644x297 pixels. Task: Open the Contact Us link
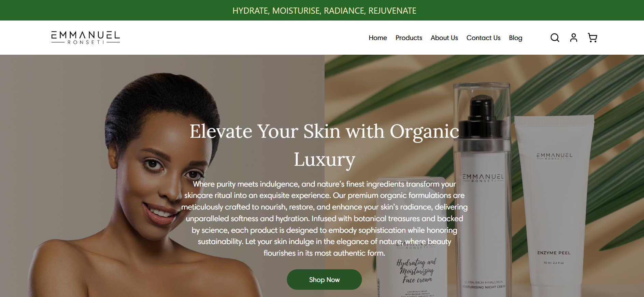point(484,38)
